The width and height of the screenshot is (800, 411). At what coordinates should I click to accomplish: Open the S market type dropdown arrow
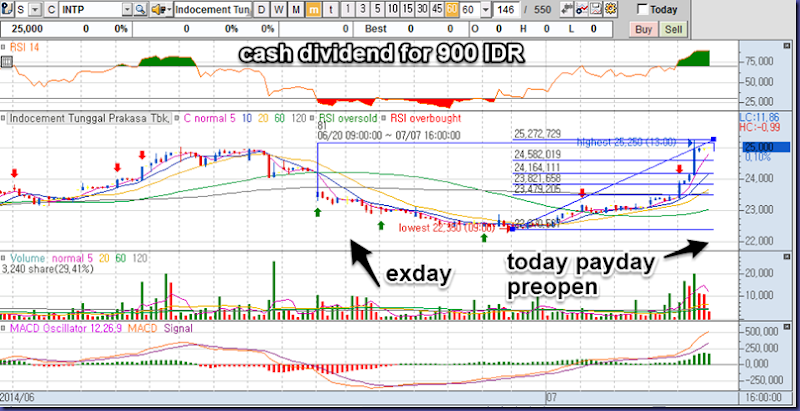35,9
